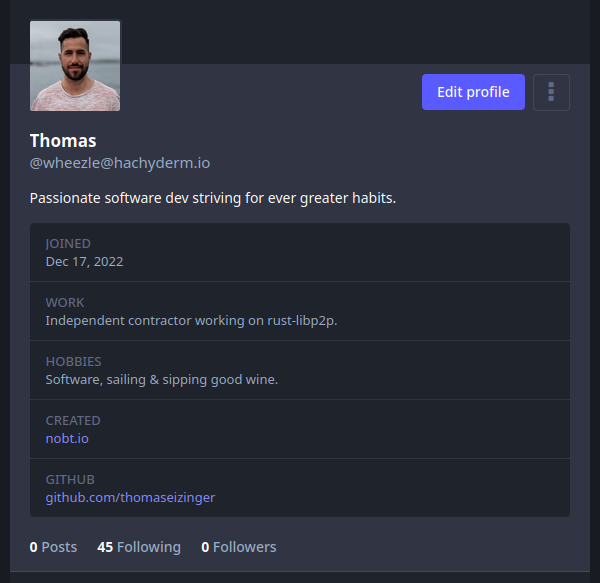View Thomas's profile avatar photo
This screenshot has height=583, width=600.
(x=75, y=66)
